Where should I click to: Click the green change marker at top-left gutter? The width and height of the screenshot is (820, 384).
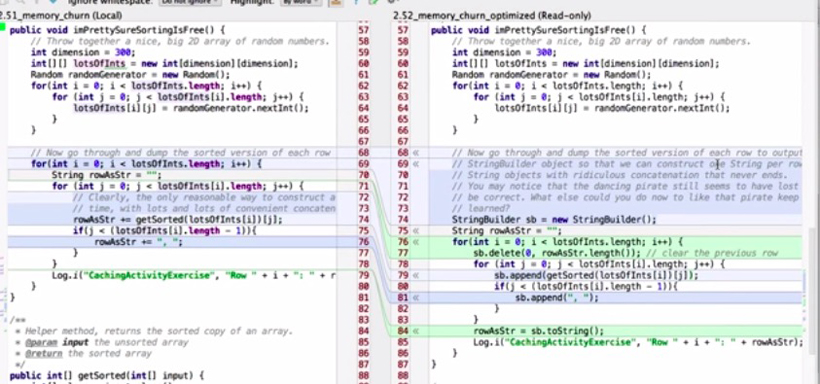click(x=3, y=26)
